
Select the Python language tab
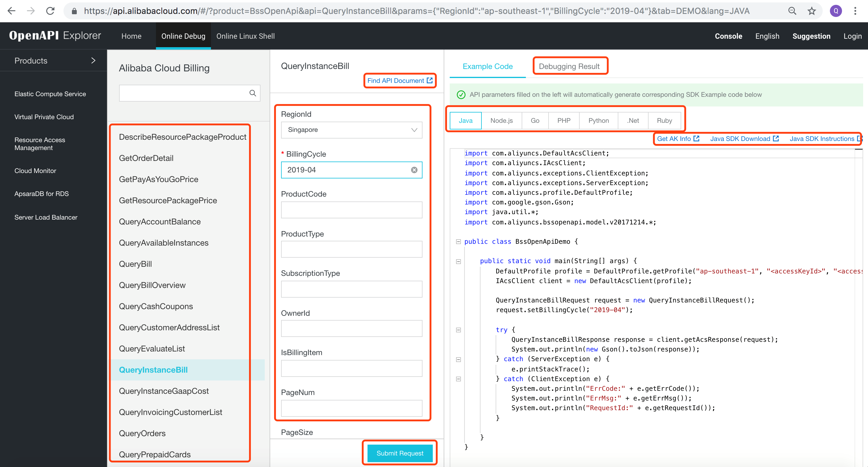coord(598,121)
